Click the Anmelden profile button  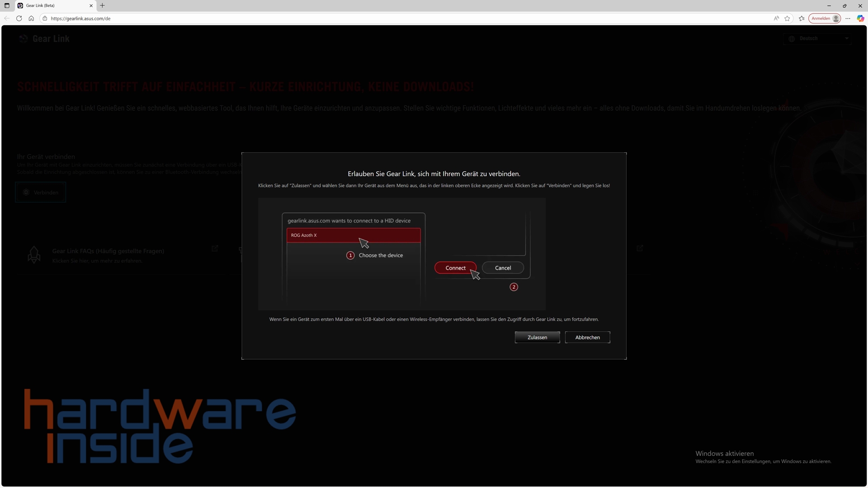[x=825, y=19]
